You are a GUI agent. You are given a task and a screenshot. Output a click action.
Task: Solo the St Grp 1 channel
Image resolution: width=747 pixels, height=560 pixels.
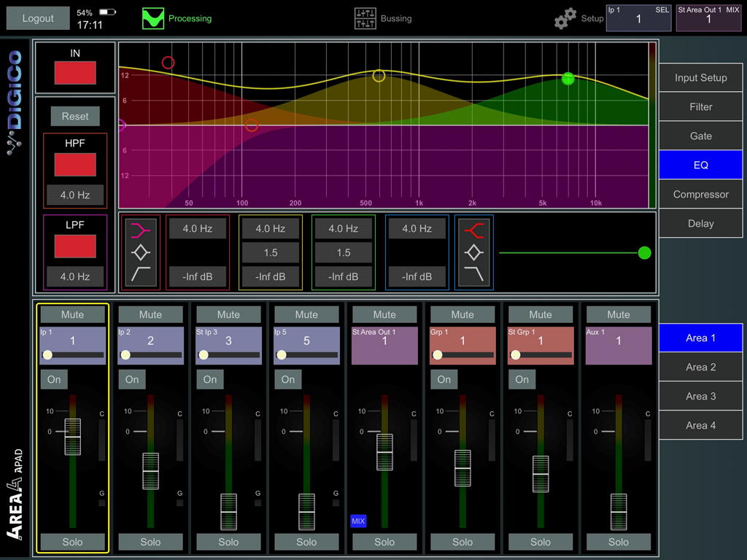(x=541, y=542)
